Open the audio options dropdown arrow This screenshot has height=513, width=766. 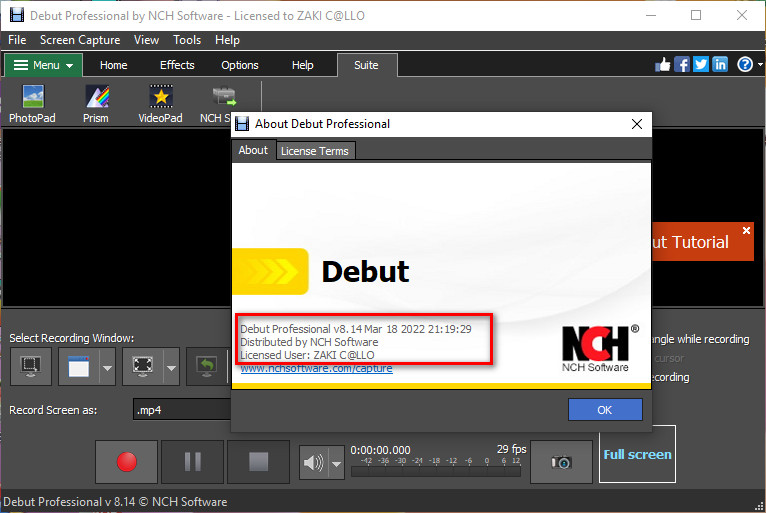[x=336, y=463]
